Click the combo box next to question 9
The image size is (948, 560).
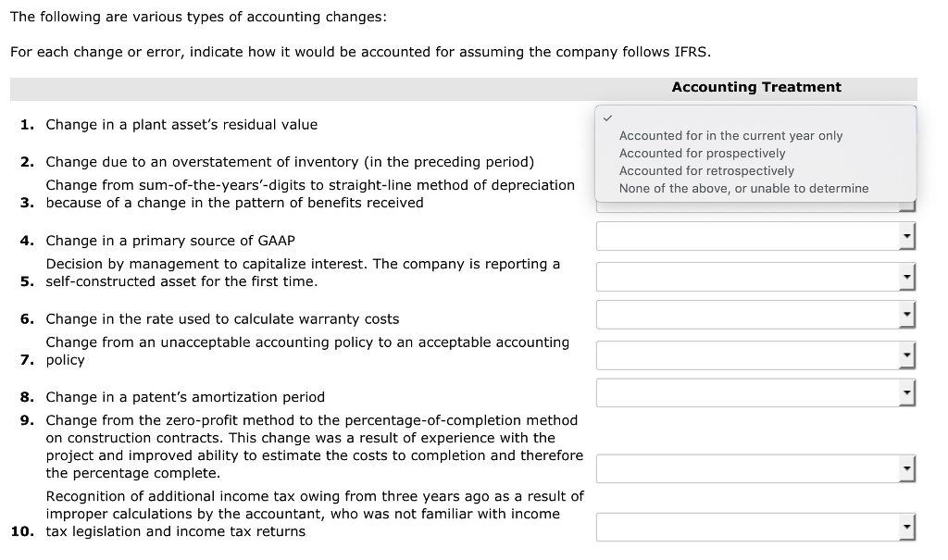coord(750,468)
